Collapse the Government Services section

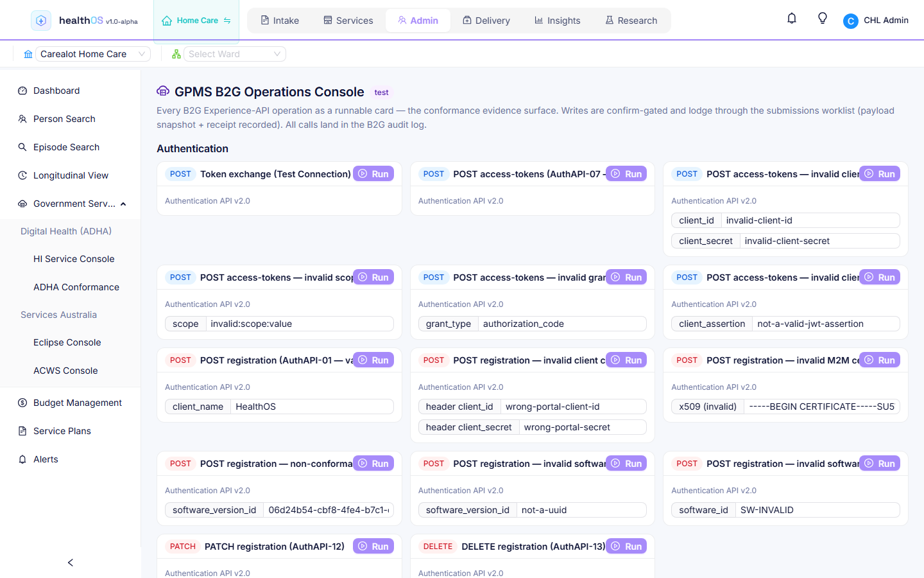(123, 204)
